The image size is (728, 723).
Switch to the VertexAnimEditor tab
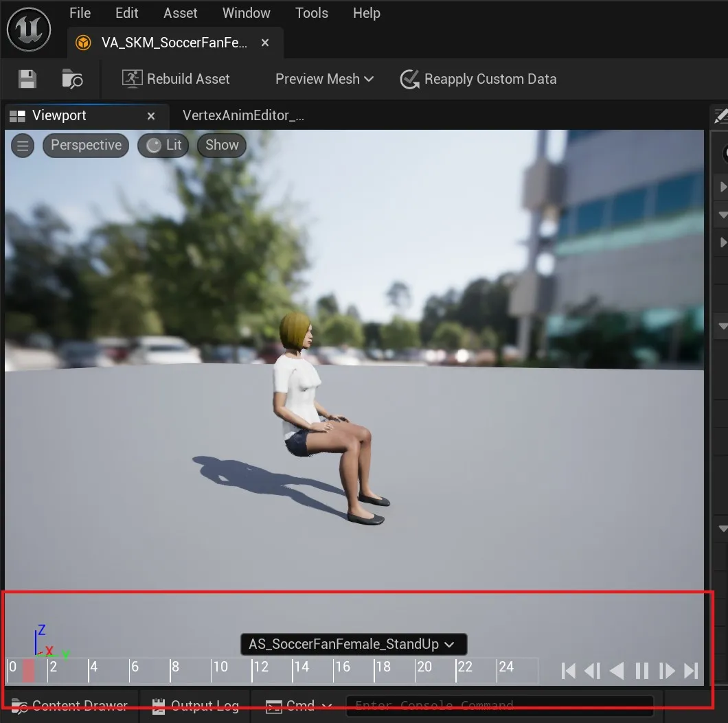click(243, 115)
